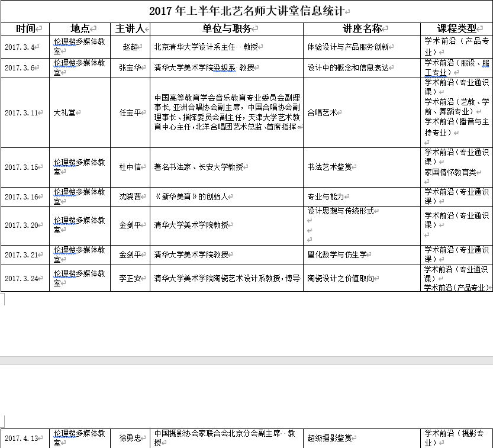Place cursor in 量化数学与仿生学 cell

tap(337, 254)
